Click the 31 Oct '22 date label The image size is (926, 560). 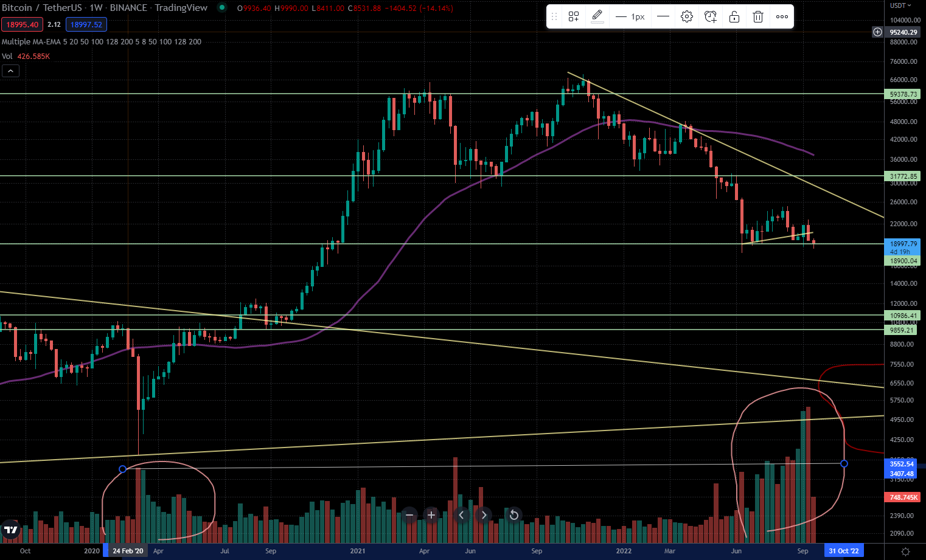coord(844,551)
